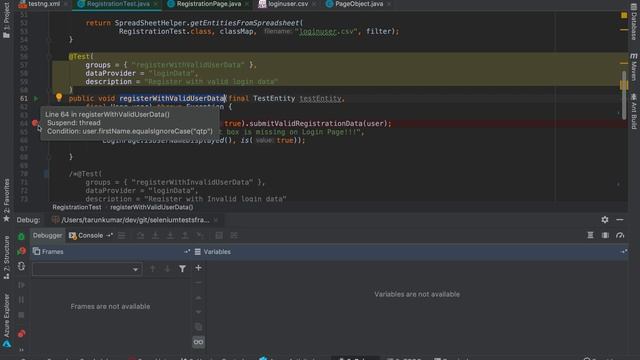
Task: Collapse commented block fold on line 70
Action: (x=46, y=174)
